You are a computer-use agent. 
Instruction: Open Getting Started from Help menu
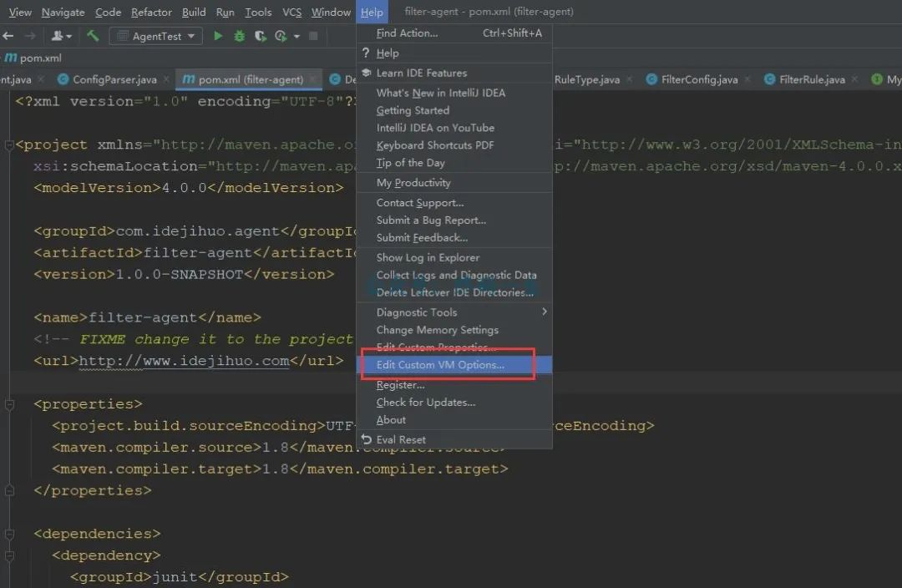click(454, 110)
